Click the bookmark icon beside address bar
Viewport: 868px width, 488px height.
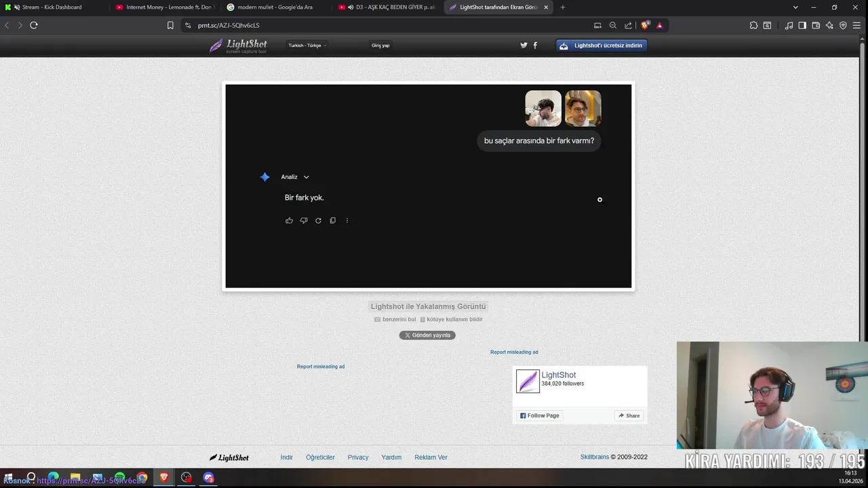click(x=170, y=25)
